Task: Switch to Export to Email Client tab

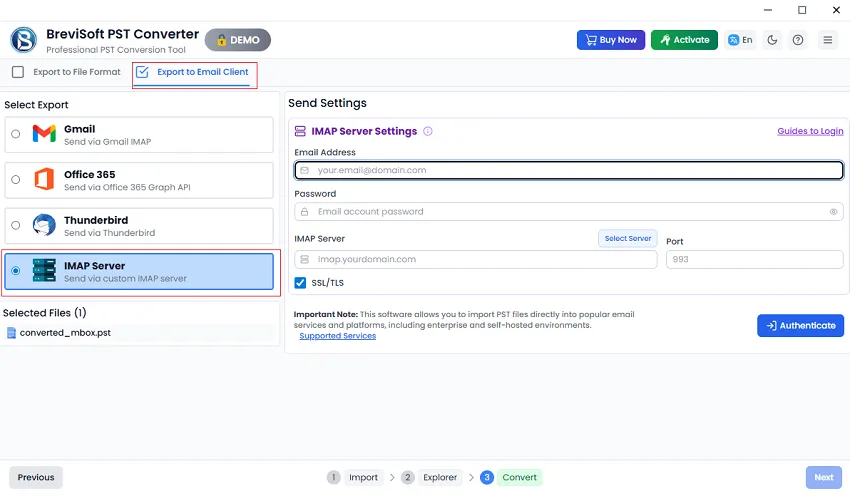Action: tap(192, 72)
